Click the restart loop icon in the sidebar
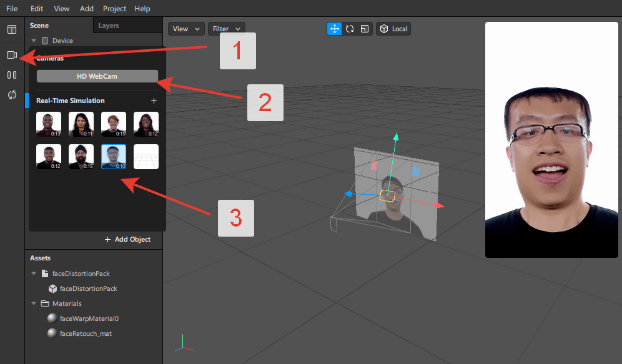 (x=12, y=95)
